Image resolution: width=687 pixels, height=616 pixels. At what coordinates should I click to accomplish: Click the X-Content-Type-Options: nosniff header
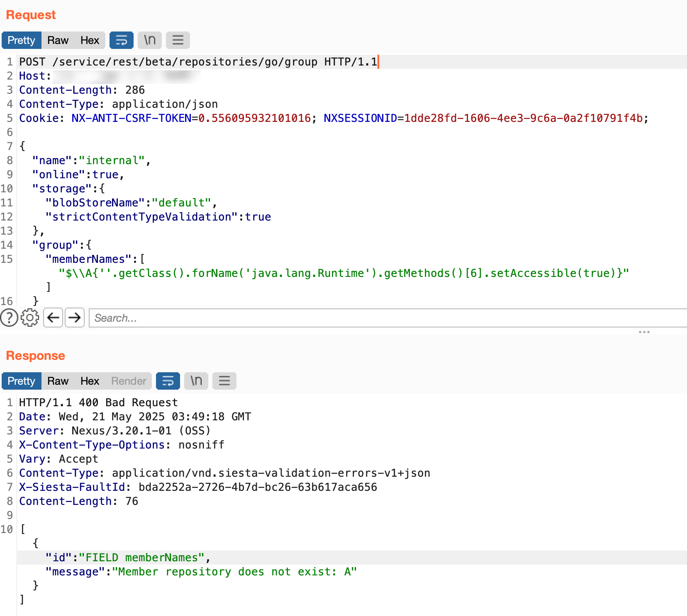pyautogui.click(x=122, y=445)
